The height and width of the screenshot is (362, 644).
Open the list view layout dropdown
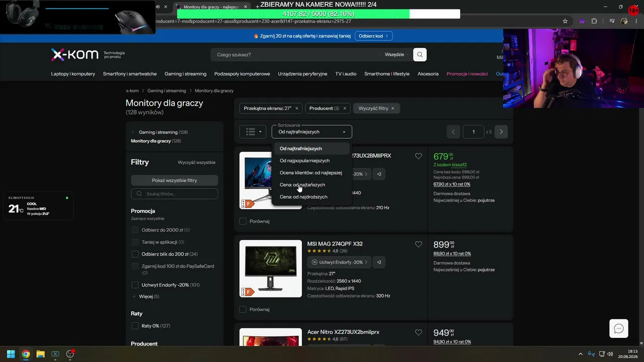pos(253,132)
